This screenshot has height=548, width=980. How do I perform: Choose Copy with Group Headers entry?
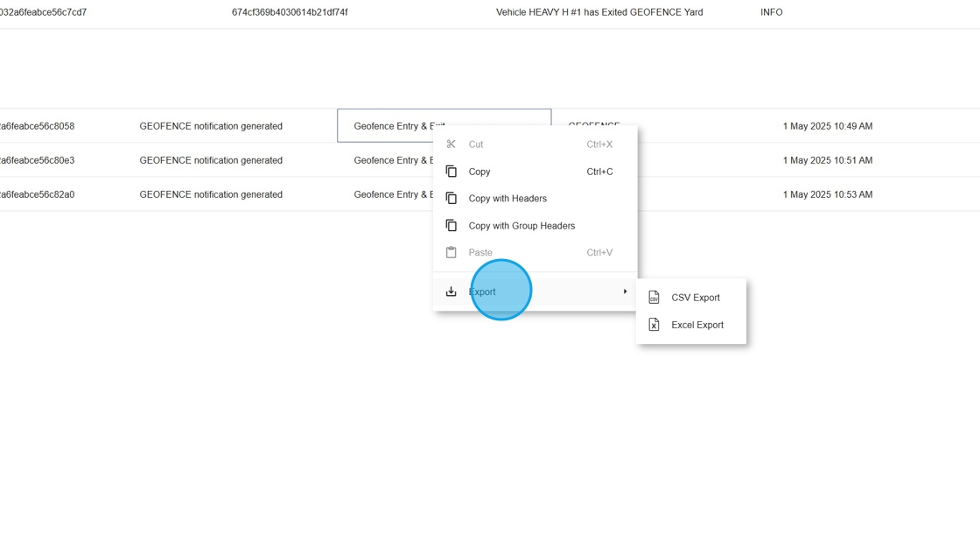tap(521, 226)
